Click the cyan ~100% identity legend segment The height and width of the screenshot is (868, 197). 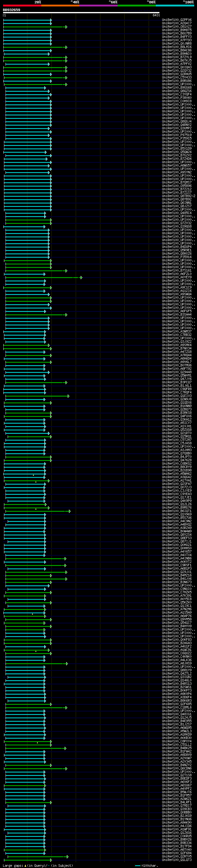(x=175, y=6)
